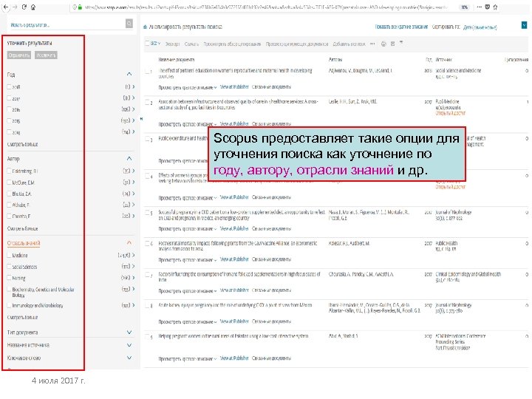The height and width of the screenshot is (399, 532).
Task: Check the Medicine subject area box
Action: click(x=9, y=255)
